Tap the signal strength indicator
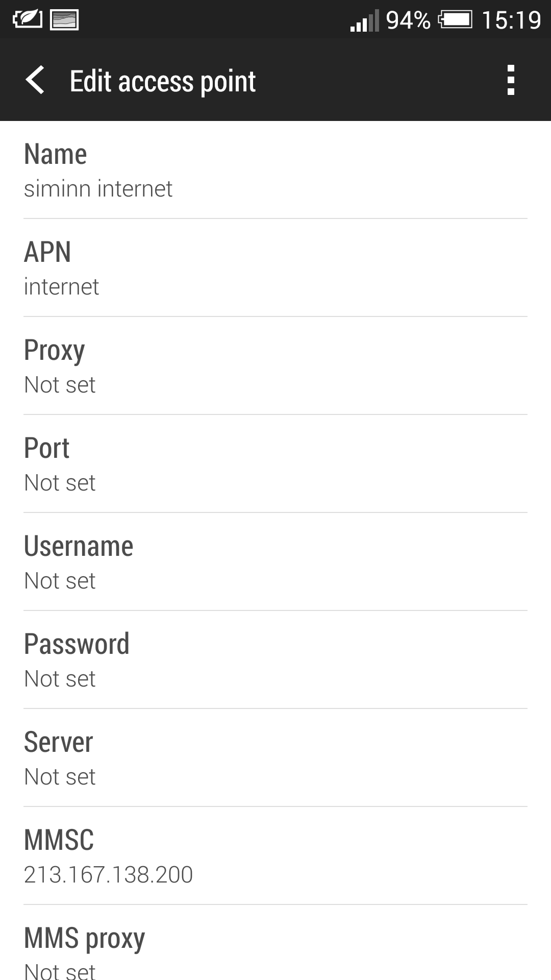Screen dimensions: 551x980 tap(364, 20)
